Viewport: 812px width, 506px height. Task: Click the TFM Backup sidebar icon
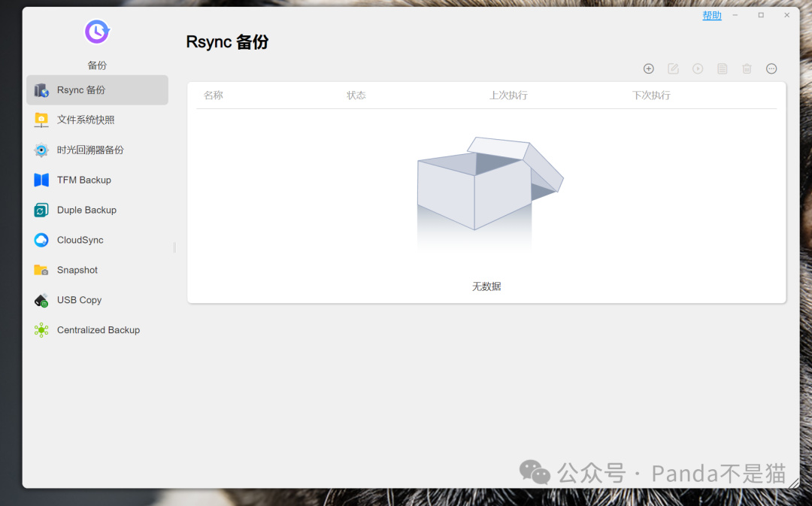coord(41,180)
